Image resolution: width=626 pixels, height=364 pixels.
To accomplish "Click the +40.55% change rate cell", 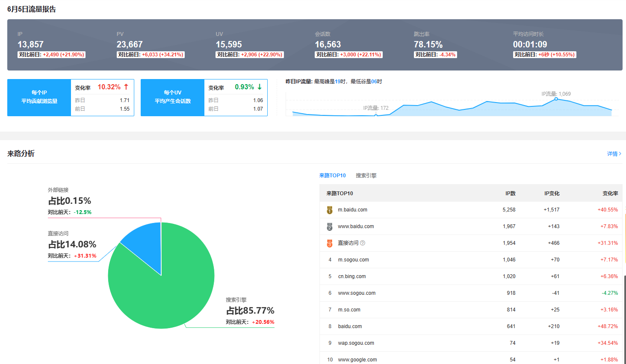I will click(608, 210).
